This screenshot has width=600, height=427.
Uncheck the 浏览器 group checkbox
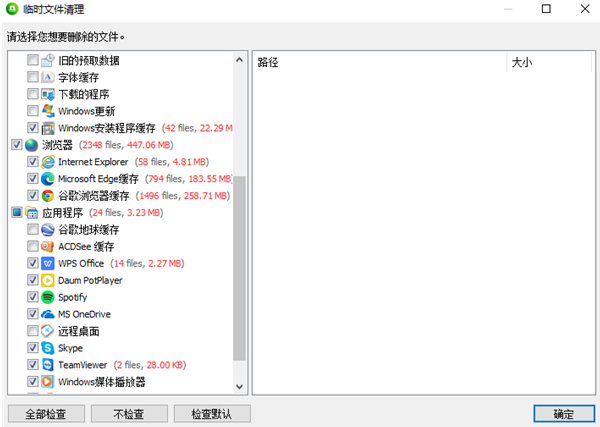click(x=16, y=145)
